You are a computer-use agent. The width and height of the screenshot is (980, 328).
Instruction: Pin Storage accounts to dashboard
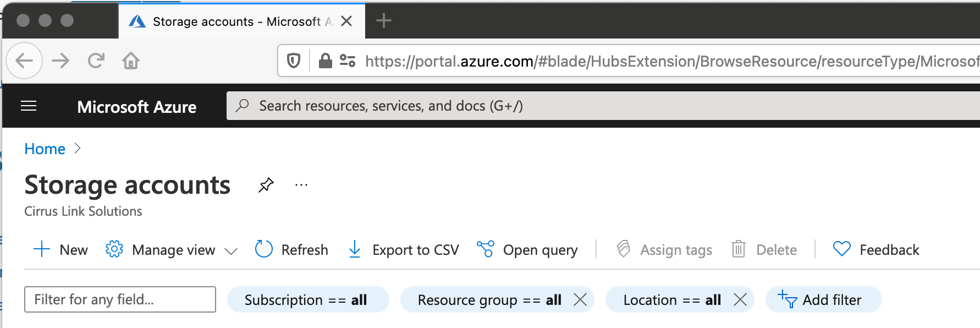(266, 185)
